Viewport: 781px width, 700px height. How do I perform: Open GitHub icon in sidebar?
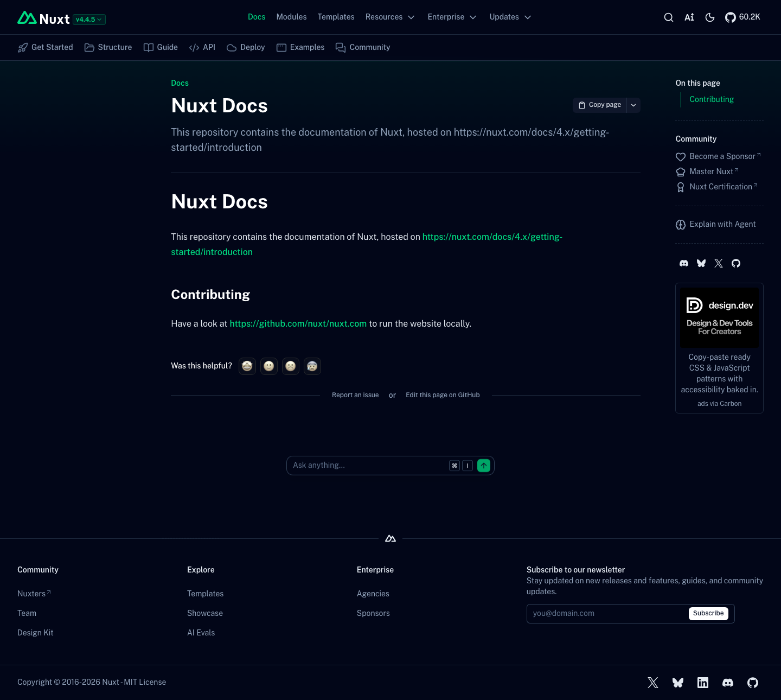[x=736, y=263]
